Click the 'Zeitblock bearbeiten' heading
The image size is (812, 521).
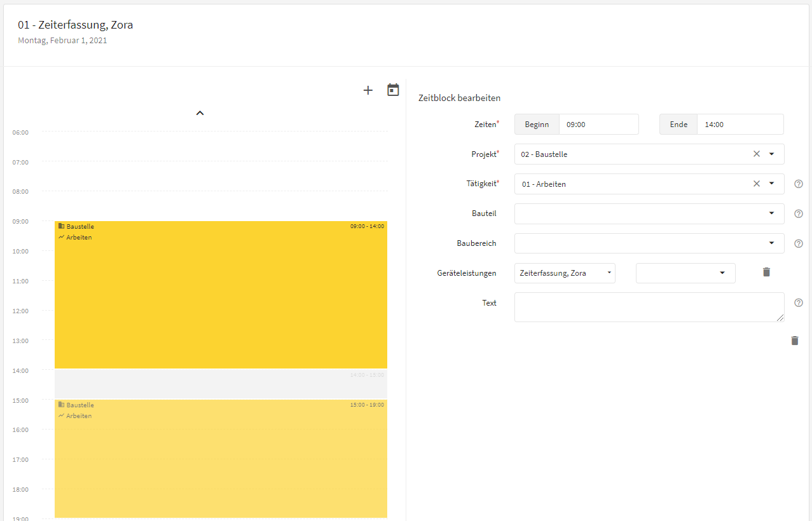point(459,98)
